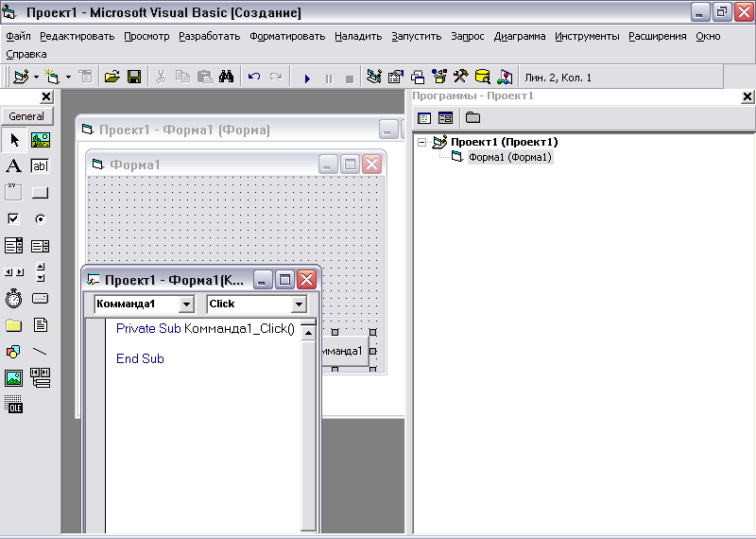Click the End Sub code line
The width and height of the screenshot is (756, 539).
pyautogui.click(x=140, y=358)
